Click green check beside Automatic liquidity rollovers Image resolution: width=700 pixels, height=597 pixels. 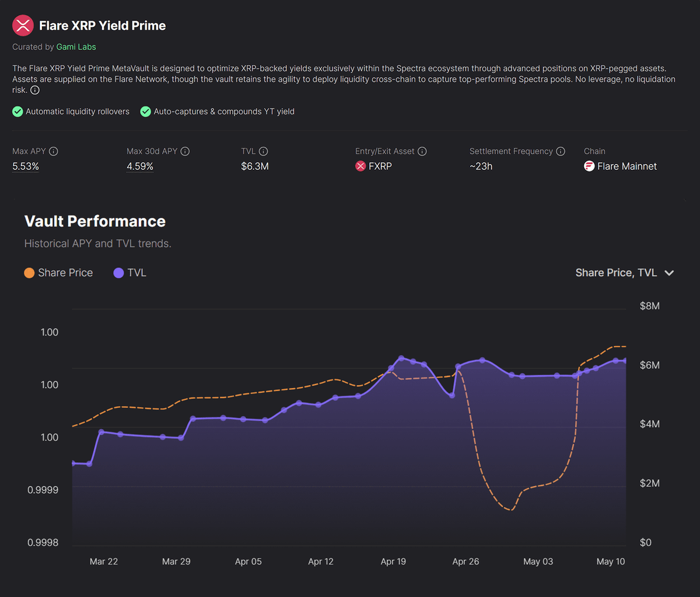pyautogui.click(x=17, y=111)
